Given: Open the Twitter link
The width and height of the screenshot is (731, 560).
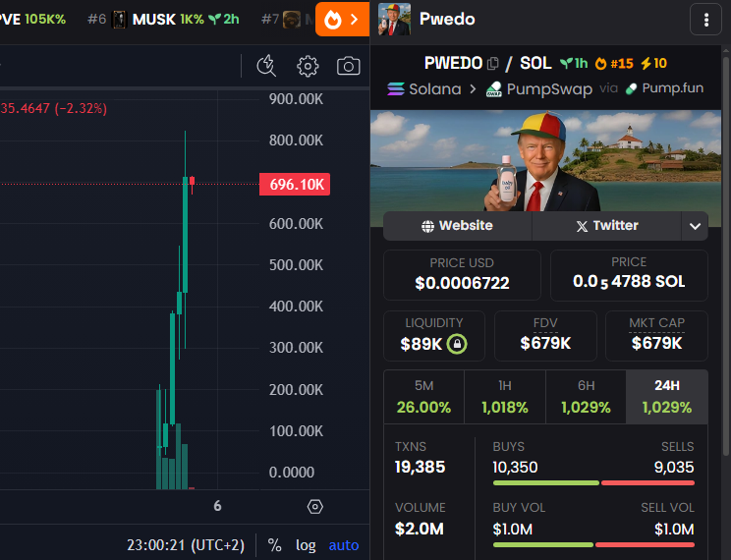Looking at the screenshot, I should (x=606, y=226).
